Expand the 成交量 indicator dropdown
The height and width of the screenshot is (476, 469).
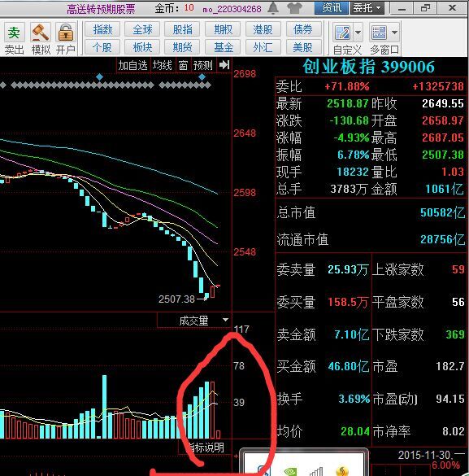225,320
